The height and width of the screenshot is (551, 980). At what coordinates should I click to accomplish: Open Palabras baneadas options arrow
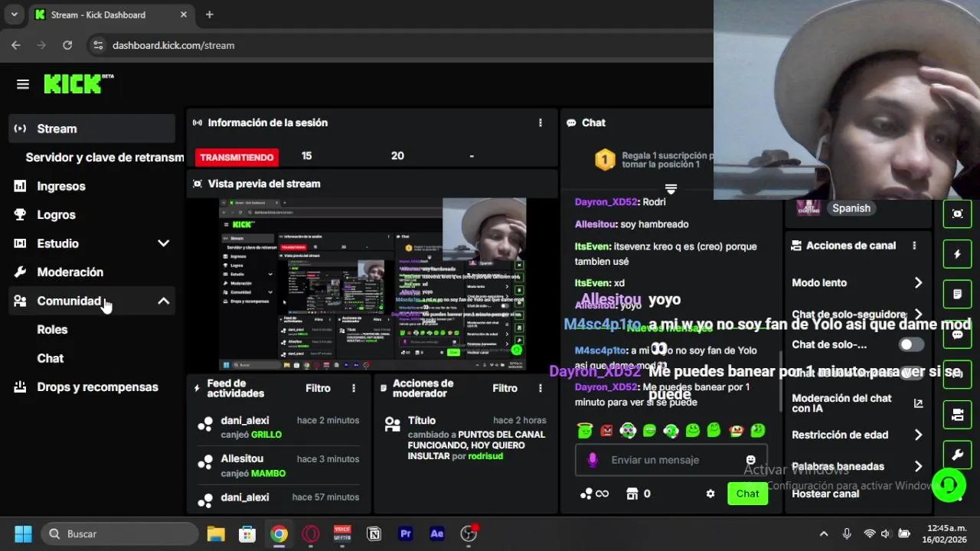(918, 466)
